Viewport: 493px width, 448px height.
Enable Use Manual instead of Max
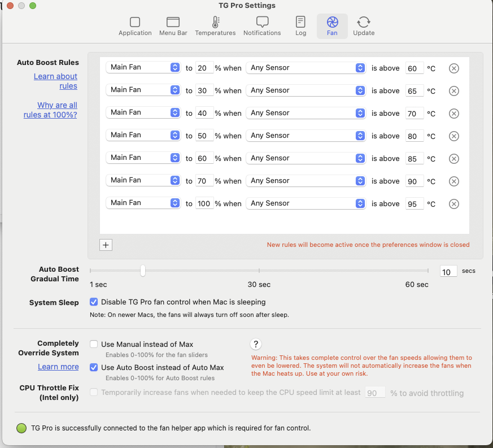tap(94, 344)
